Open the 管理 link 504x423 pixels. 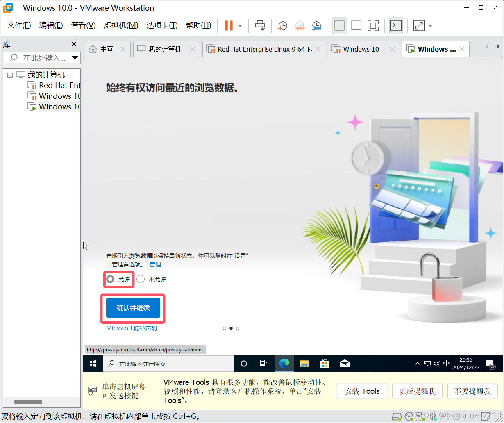(x=155, y=265)
